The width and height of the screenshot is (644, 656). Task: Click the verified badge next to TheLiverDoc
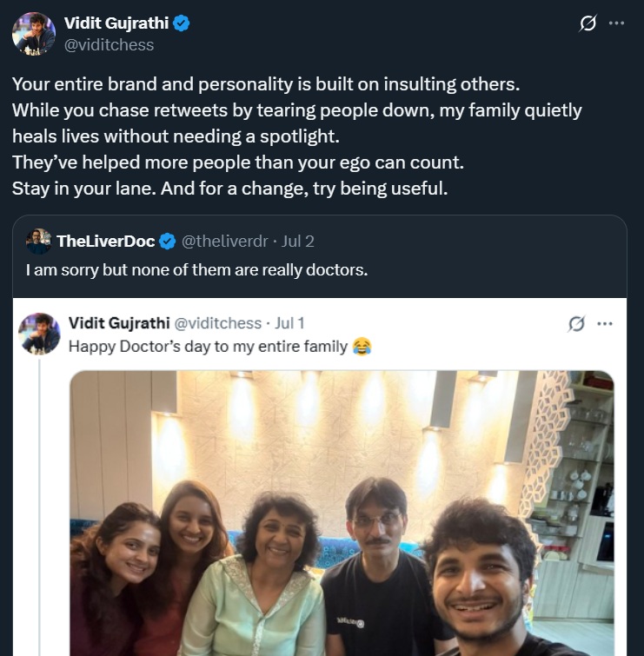(x=168, y=241)
